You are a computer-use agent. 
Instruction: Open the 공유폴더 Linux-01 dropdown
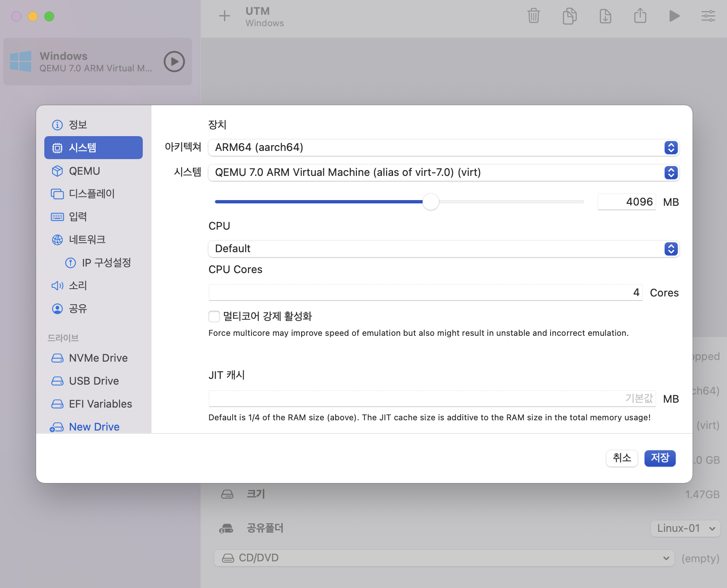point(685,528)
